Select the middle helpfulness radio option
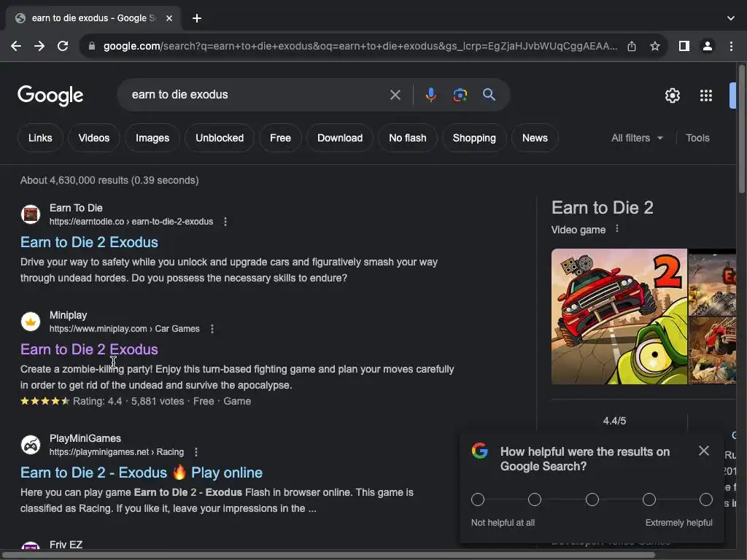 [x=592, y=499]
